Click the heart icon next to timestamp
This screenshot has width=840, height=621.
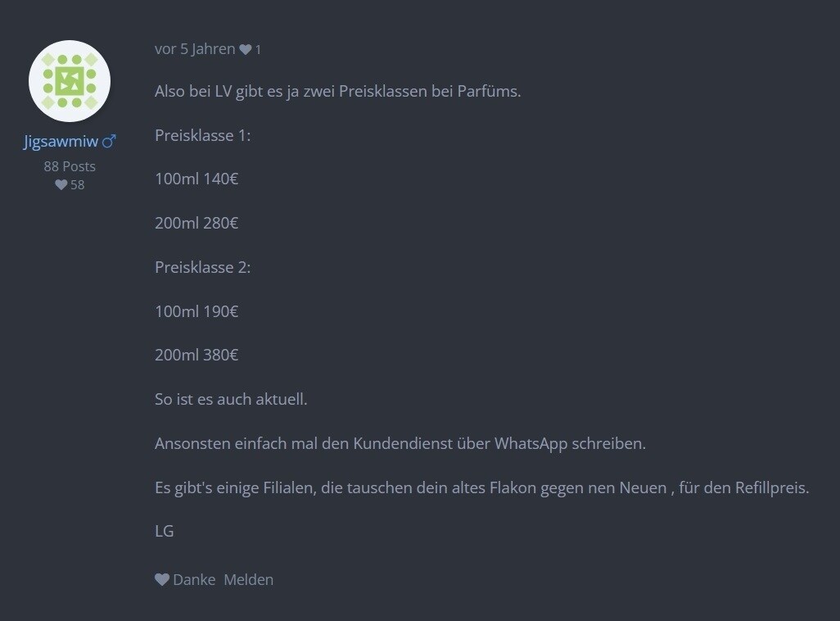point(246,49)
